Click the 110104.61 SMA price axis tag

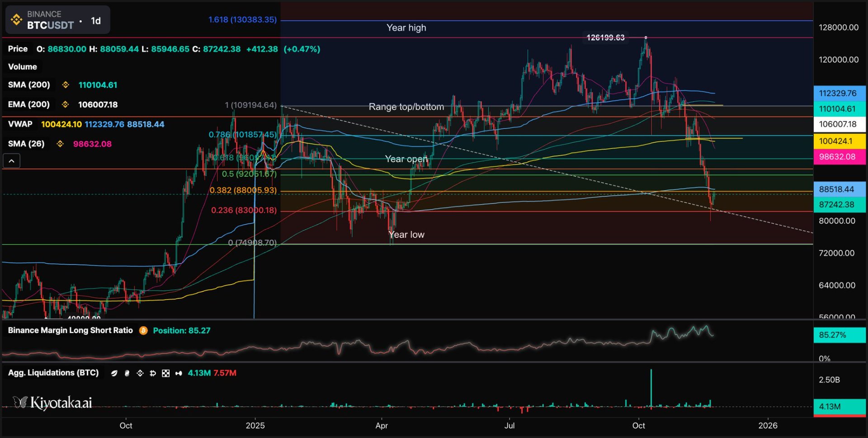tap(840, 109)
